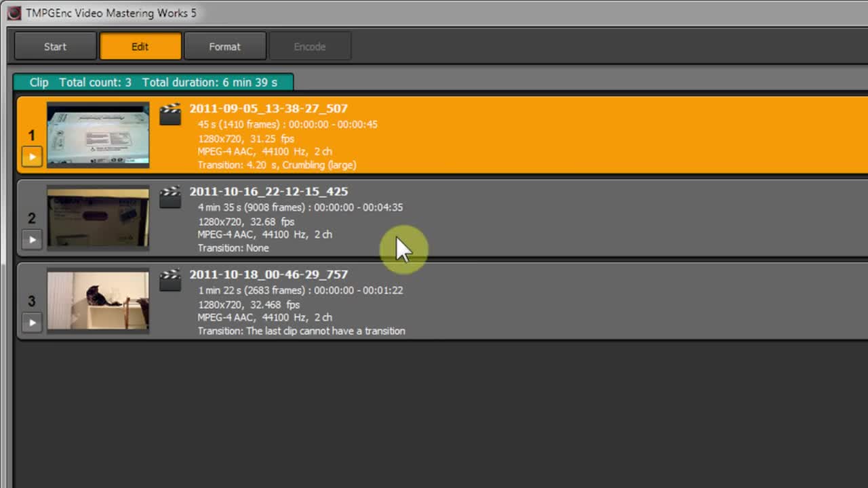Select the Clip tab with total count
The image size is (868, 488).
click(153, 82)
